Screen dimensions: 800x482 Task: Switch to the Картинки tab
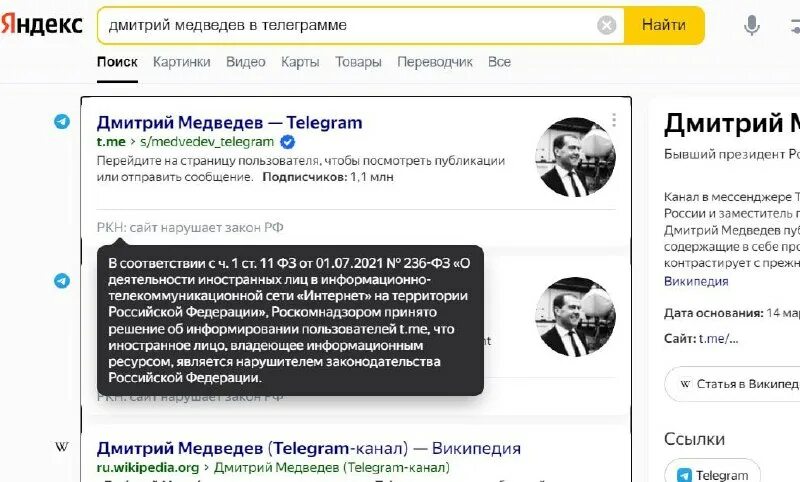[182, 62]
